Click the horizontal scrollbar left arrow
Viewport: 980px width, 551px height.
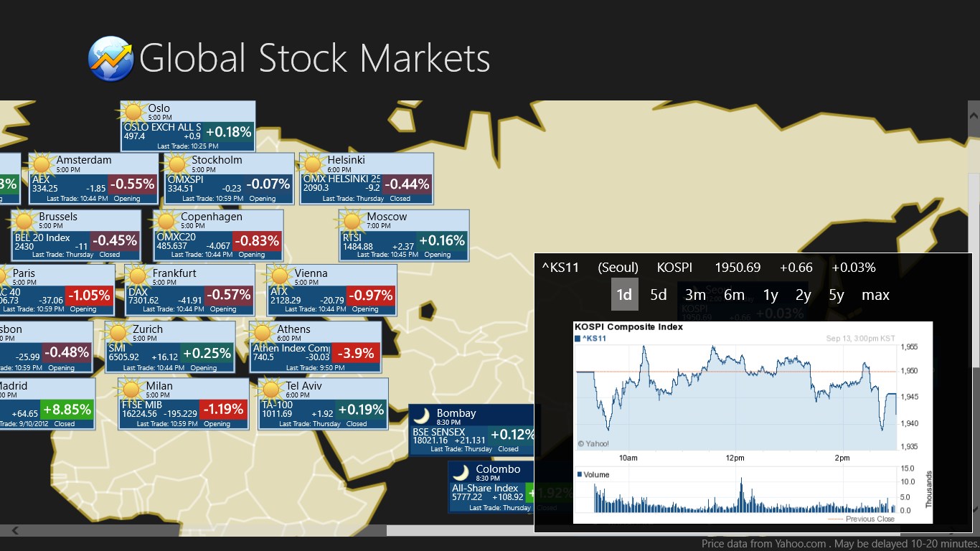[14, 531]
